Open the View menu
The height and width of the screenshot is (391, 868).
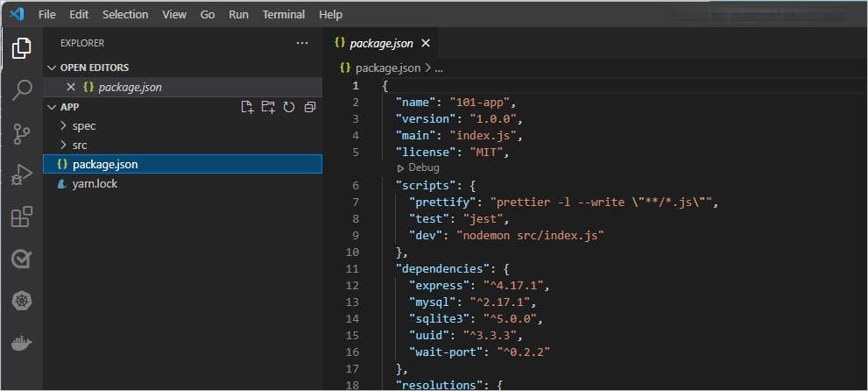pyautogui.click(x=173, y=14)
